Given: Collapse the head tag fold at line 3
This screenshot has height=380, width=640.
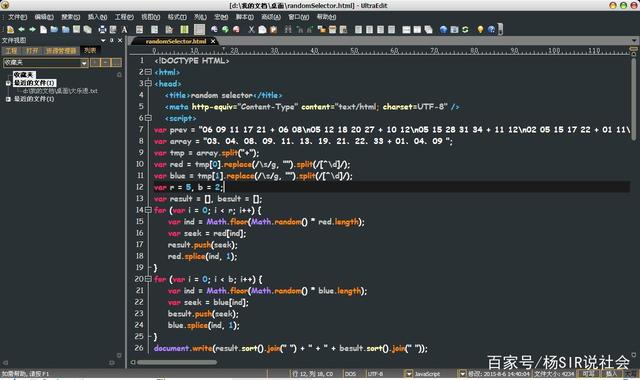Looking at the screenshot, I should 149,83.
